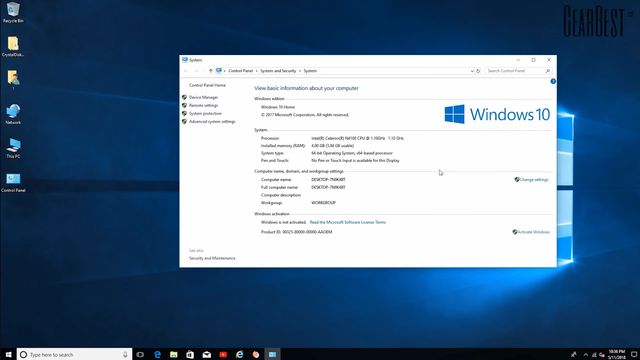Open Remote settings link
Screen dimensions: 640x360
[203, 105]
